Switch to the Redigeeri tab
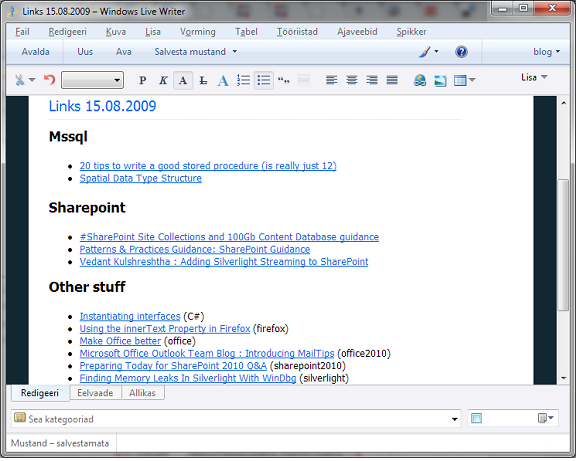The image size is (579, 461). coord(40,393)
